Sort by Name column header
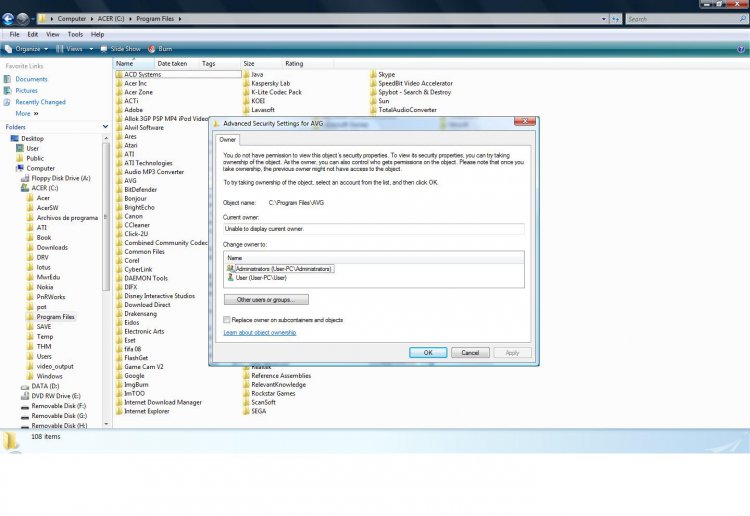This screenshot has height=516, width=750. pos(134,64)
